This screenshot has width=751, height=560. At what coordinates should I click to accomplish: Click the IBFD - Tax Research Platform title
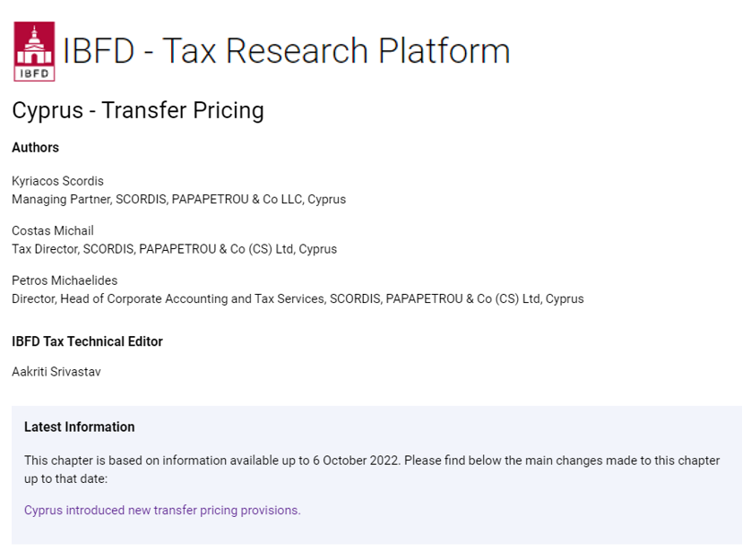coord(286,51)
